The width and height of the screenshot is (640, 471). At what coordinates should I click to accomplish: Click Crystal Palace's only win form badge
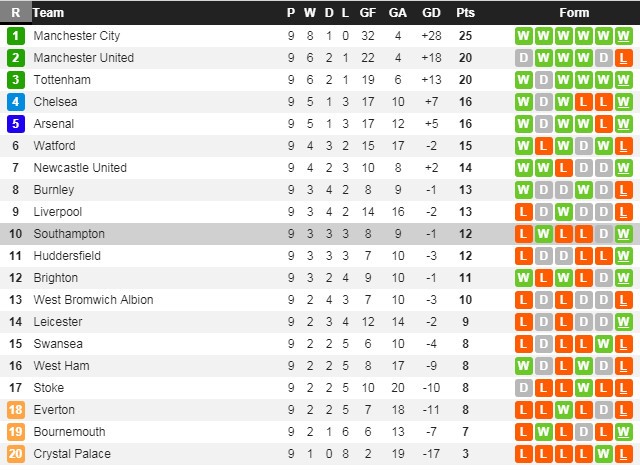coord(604,454)
